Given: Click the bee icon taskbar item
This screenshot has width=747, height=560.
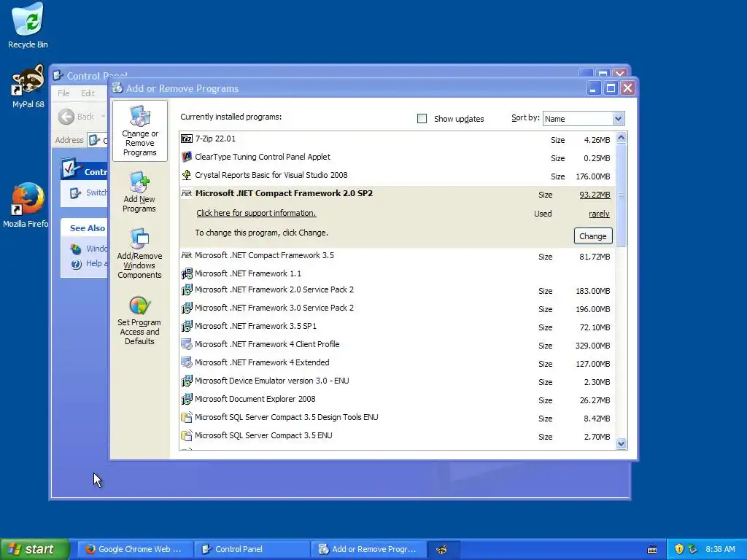Looking at the screenshot, I should [443, 549].
